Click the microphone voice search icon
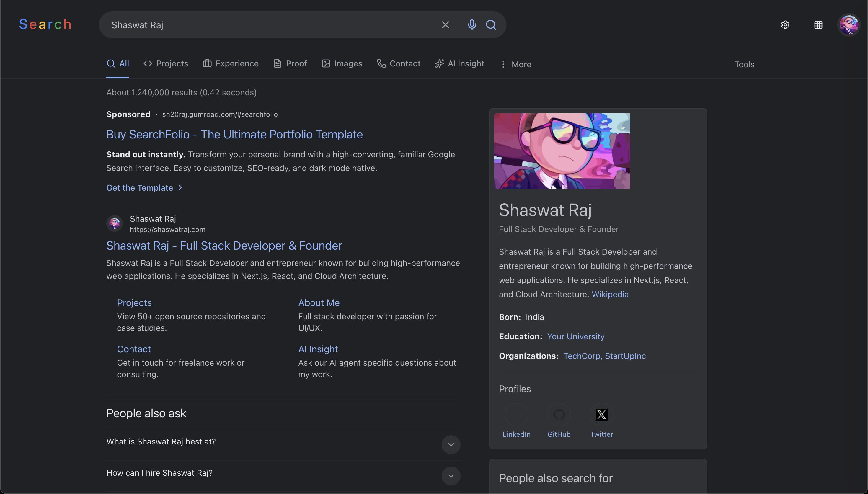This screenshot has width=868, height=494. click(472, 25)
